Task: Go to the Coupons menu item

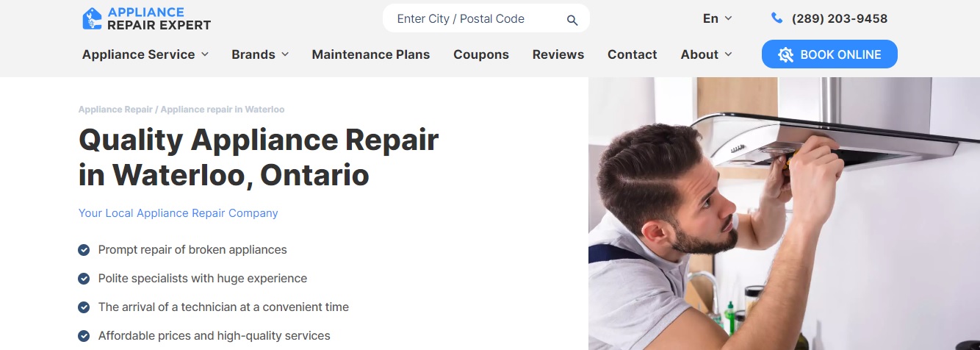Action: click(x=481, y=54)
